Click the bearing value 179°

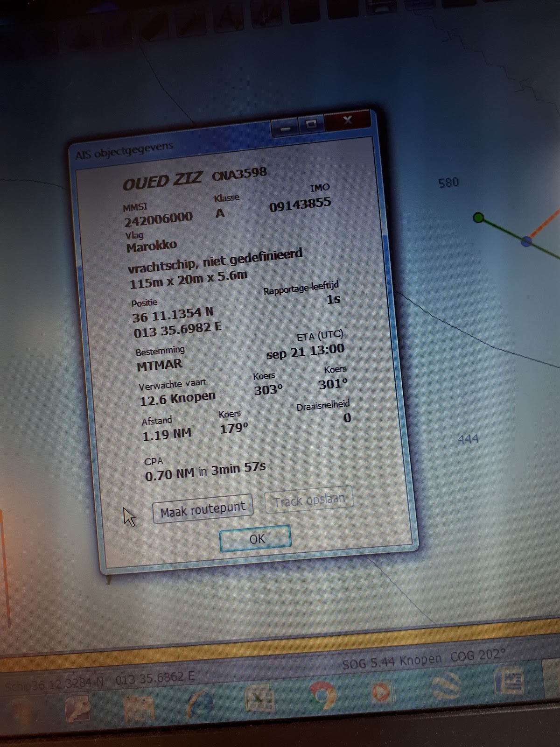[x=234, y=428]
